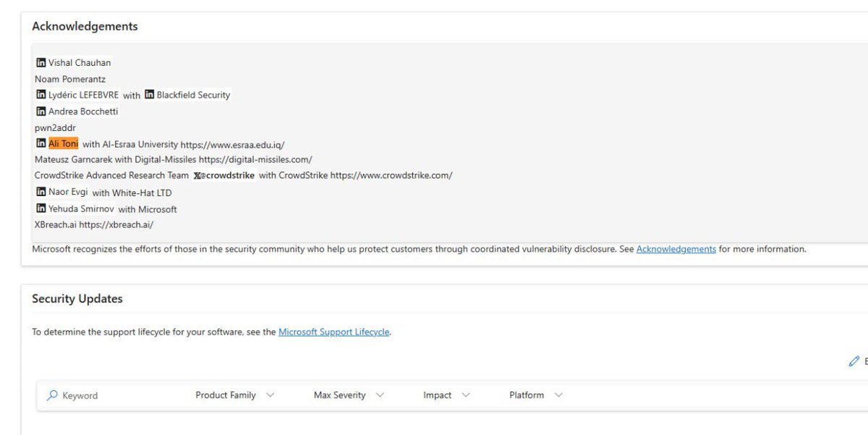Viewport: 868px width, 435px height.
Task: Expand the Max Severity dropdown
Action: (349, 395)
